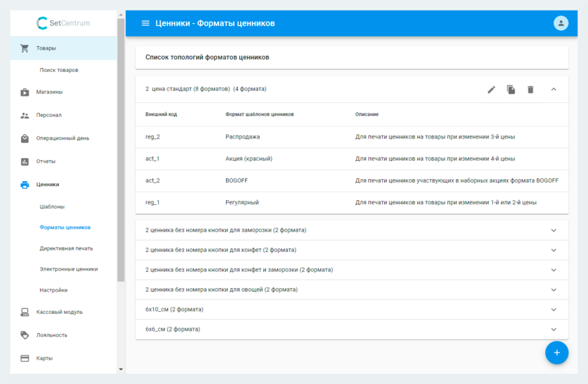This screenshot has height=384, width=588.
Task: Open the hamburger navigation menu
Action: 146,23
